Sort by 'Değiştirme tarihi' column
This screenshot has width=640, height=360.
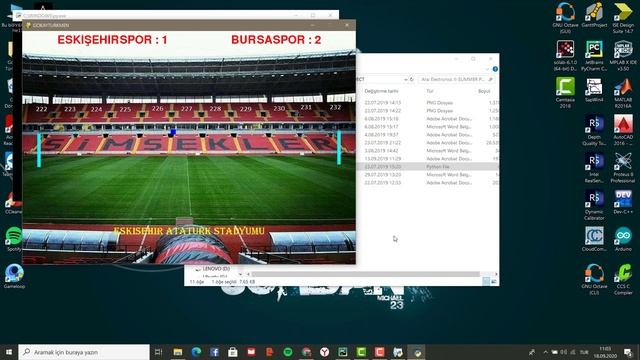point(381,91)
